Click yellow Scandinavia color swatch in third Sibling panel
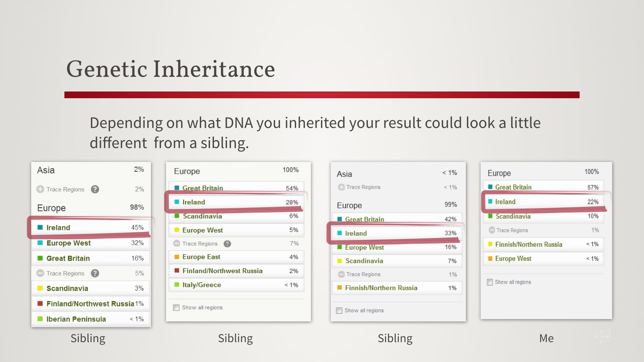The image size is (644, 362). tap(339, 261)
